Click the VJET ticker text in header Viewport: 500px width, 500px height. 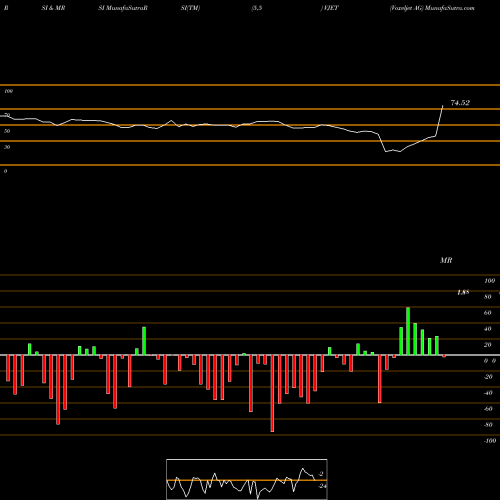pos(330,8)
